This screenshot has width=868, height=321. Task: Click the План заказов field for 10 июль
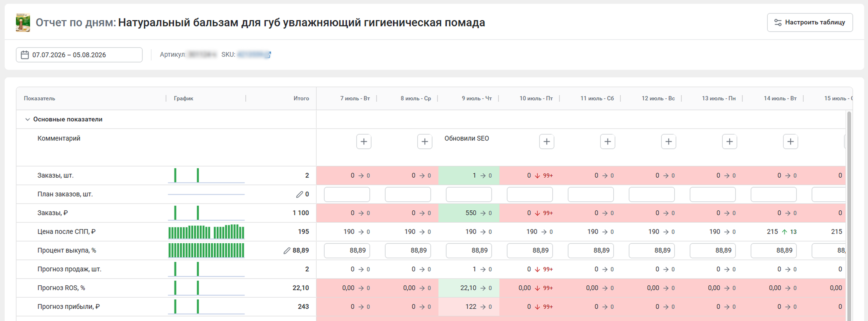530,194
